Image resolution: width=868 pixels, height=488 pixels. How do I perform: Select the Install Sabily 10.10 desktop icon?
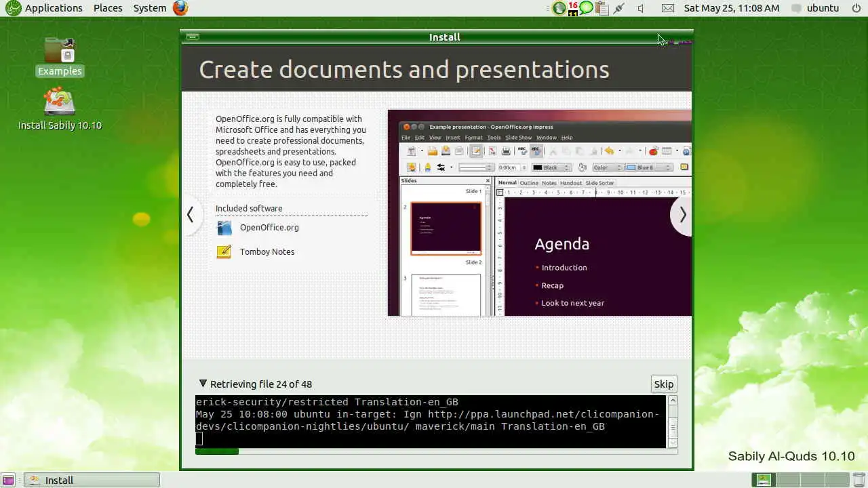(60, 110)
